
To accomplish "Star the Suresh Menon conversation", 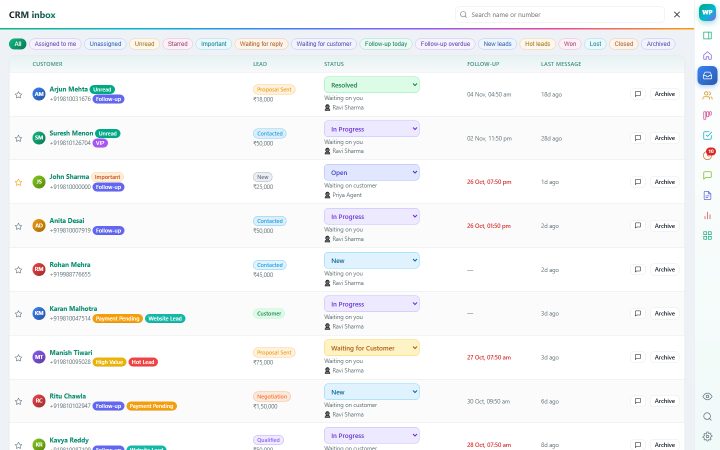I will coord(18,138).
